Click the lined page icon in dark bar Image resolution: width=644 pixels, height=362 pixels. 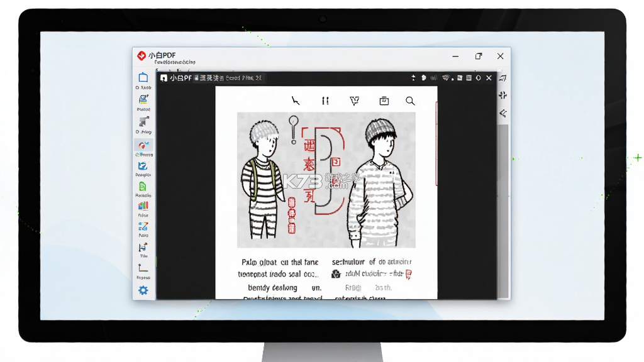(x=469, y=78)
